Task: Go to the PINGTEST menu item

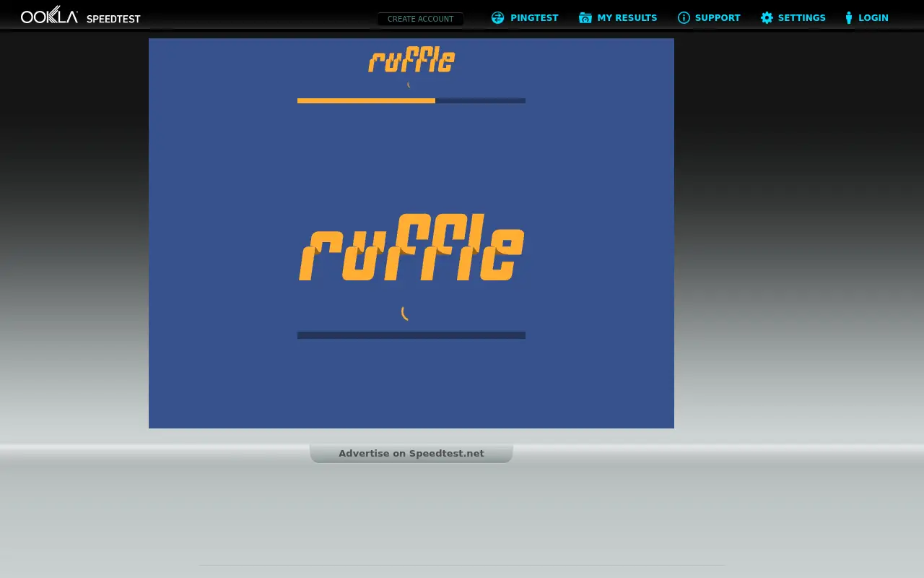Action: tap(534, 18)
